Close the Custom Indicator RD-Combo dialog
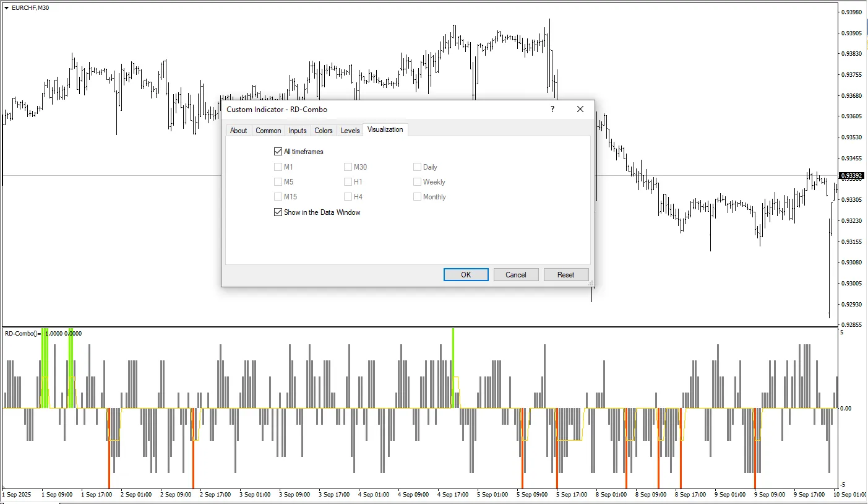868x504 pixels. (580, 109)
